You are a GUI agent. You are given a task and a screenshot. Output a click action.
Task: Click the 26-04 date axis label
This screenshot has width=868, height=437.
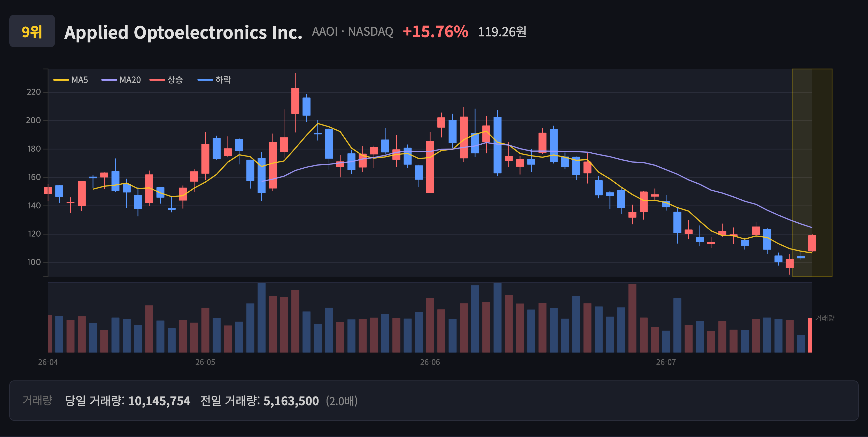[x=48, y=362]
